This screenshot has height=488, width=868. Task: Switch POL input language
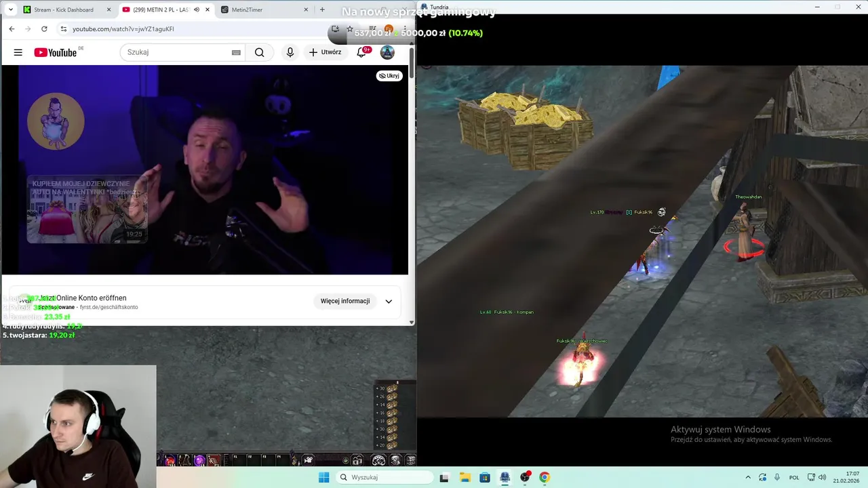click(794, 477)
